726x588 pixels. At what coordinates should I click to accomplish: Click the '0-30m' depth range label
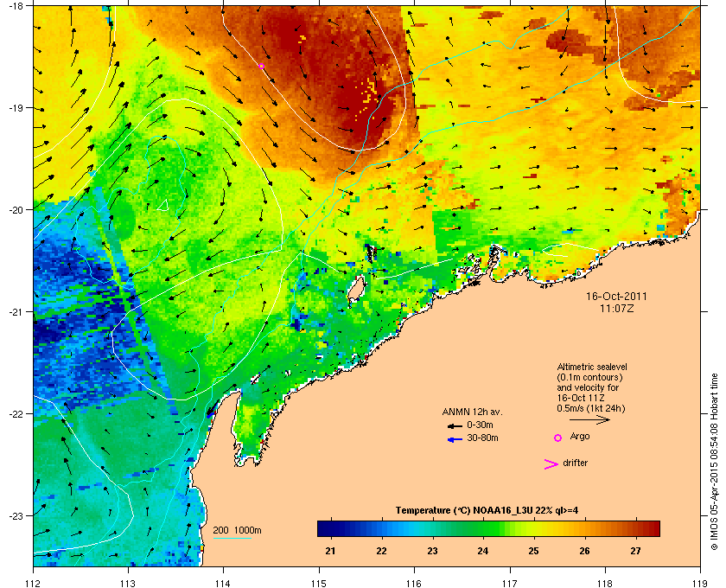[x=480, y=425]
